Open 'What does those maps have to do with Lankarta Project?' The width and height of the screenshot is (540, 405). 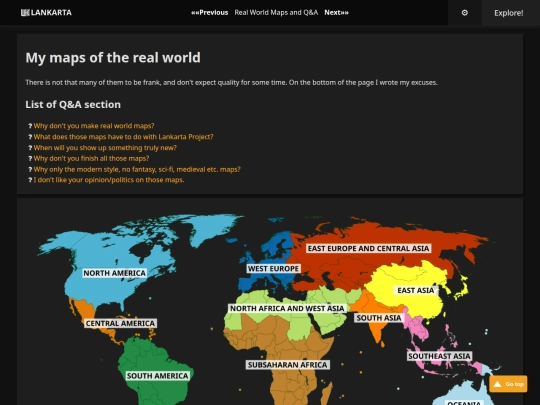click(x=123, y=137)
